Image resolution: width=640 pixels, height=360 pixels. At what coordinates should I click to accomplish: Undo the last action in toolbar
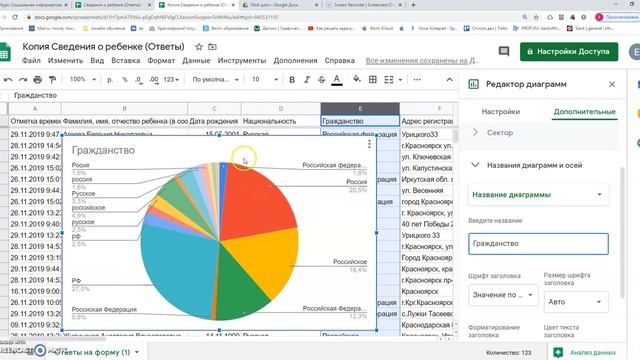pyautogui.click(x=8, y=80)
